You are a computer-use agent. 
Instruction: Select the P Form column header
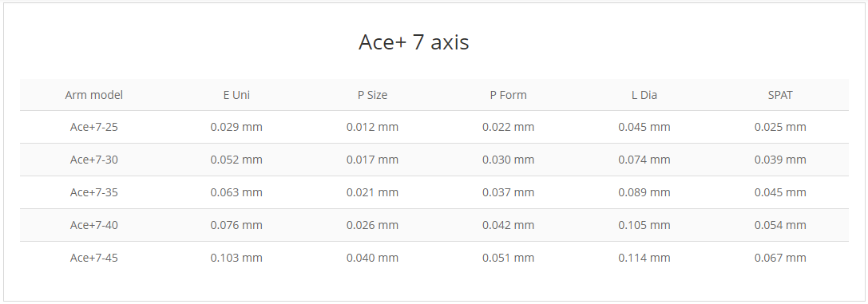(508, 95)
